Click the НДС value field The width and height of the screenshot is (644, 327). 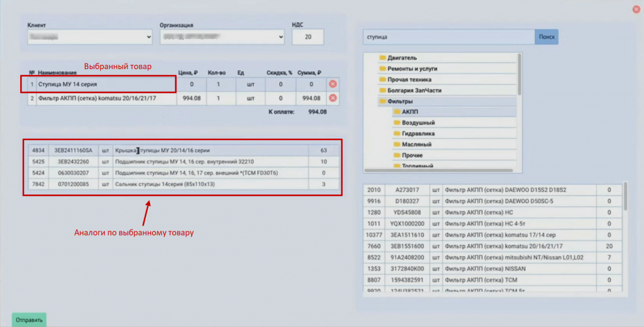point(308,37)
